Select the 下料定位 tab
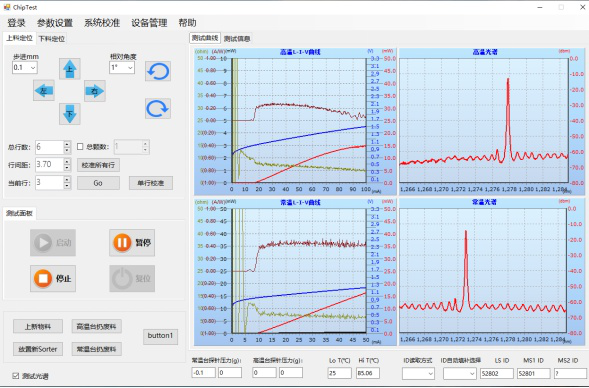 tap(52, 38)
